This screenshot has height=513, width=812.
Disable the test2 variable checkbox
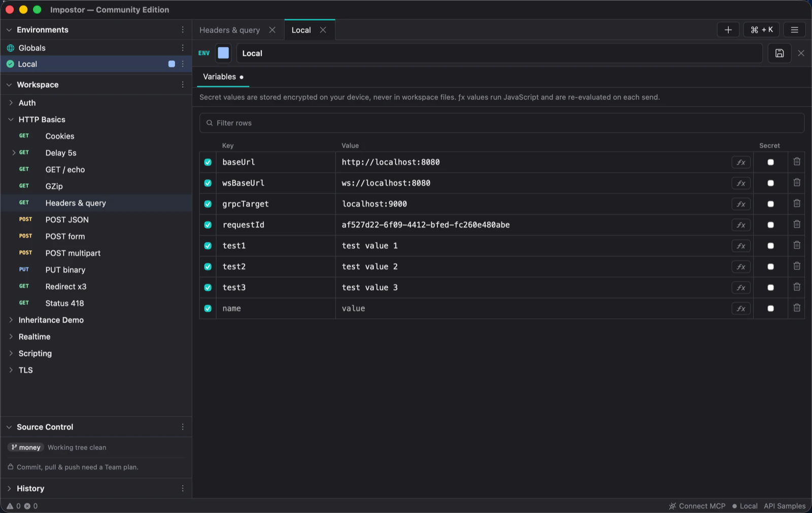[208, 266]
